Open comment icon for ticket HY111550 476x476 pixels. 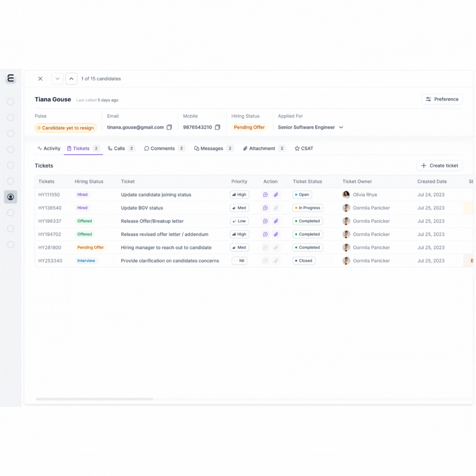click(x=265, y=195)
